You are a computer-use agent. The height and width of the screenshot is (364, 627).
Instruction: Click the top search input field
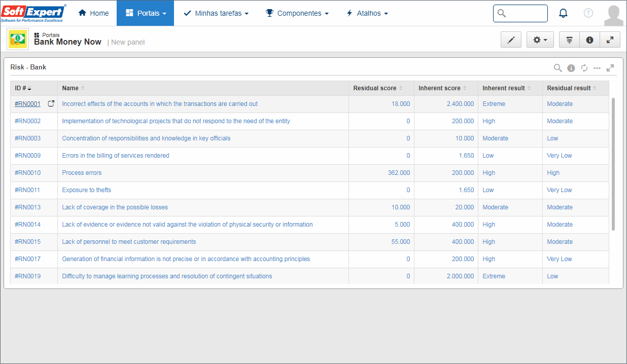(x=520, y=13)
